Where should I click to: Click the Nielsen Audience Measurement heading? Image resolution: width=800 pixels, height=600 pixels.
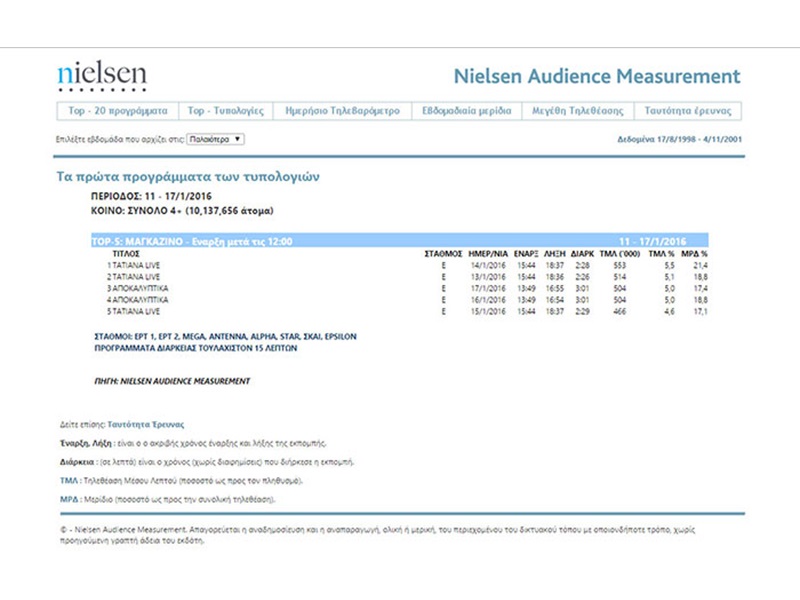[597, 76]
